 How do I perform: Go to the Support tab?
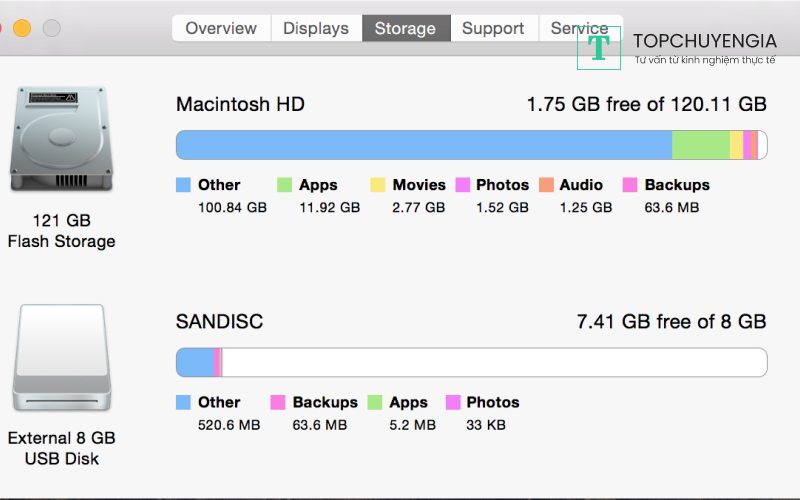coord(493,28)
